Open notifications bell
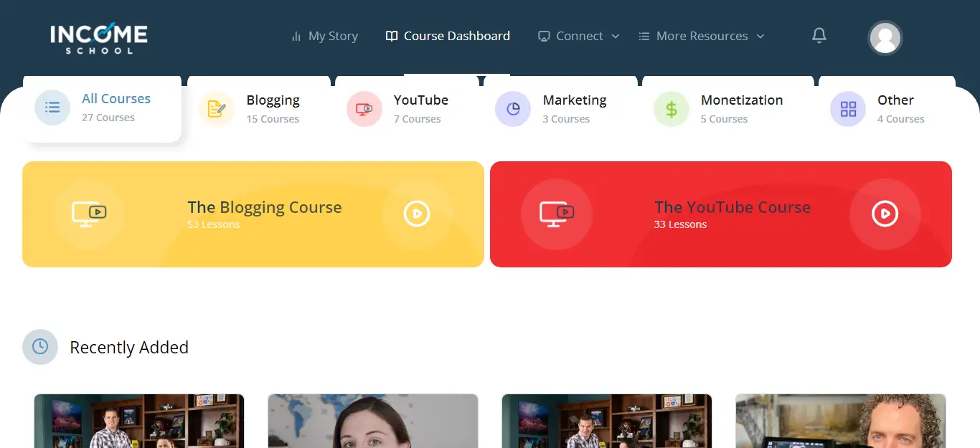This screenshot has height=448, width=980. pyautogui.click(x=819, y=35)
